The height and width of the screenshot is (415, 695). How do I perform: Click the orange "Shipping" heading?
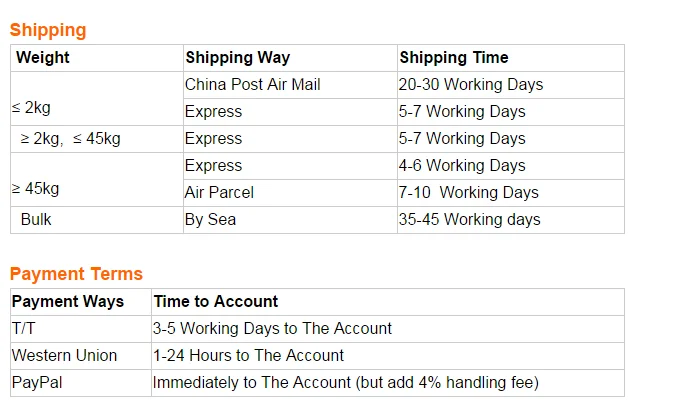[48, 30]
